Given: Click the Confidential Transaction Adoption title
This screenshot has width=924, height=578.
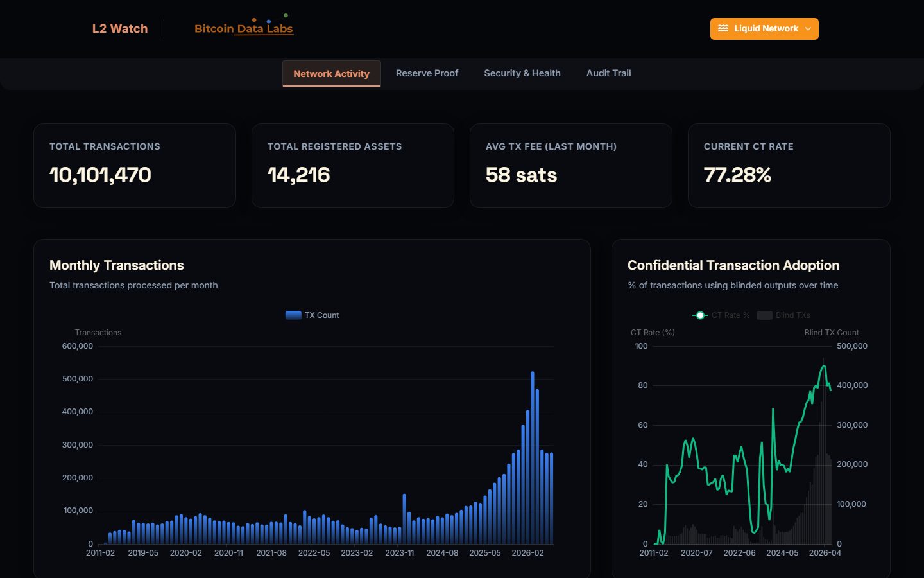Looking at the screenshot, I should click(x=733, y=265).
